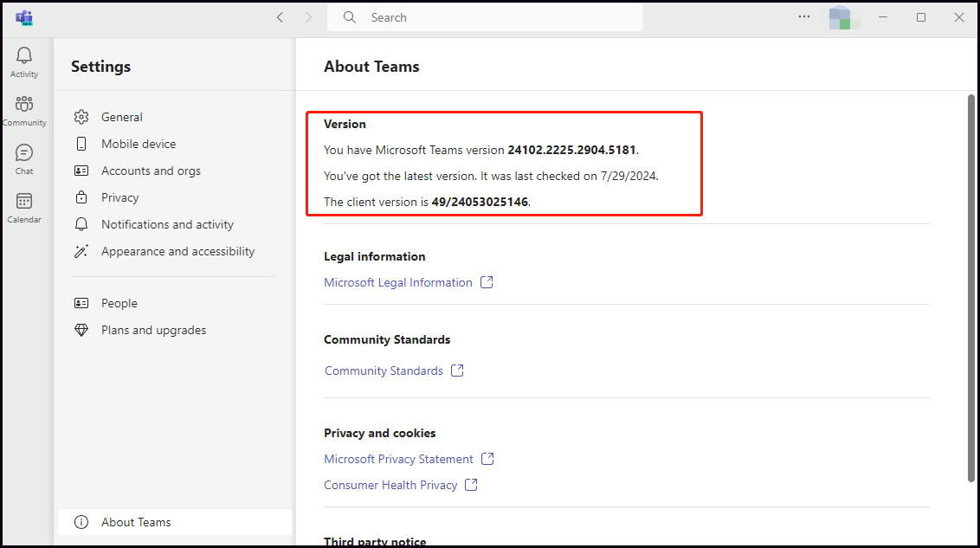Viewport: 980px width, 548px height.
Task: Select Mobile device settings
Action: [138, 144]
